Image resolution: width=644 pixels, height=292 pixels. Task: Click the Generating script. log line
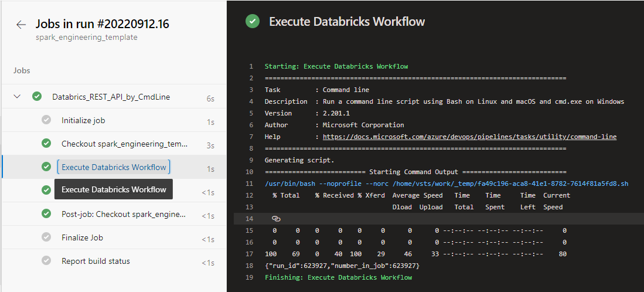(x=299, y=160)
